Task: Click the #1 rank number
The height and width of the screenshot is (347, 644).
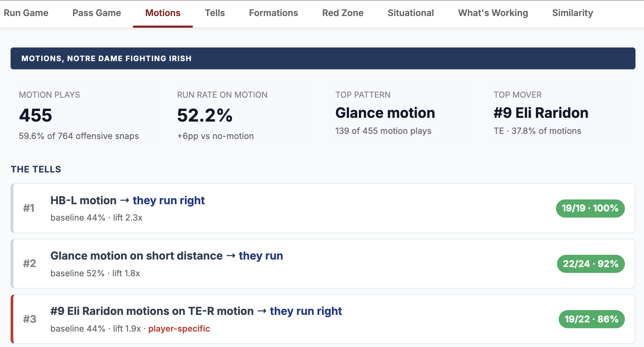Action: tap(29, 208)
